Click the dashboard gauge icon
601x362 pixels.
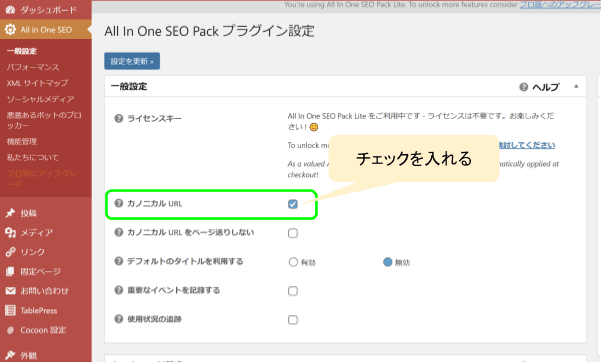pos(10,10)
